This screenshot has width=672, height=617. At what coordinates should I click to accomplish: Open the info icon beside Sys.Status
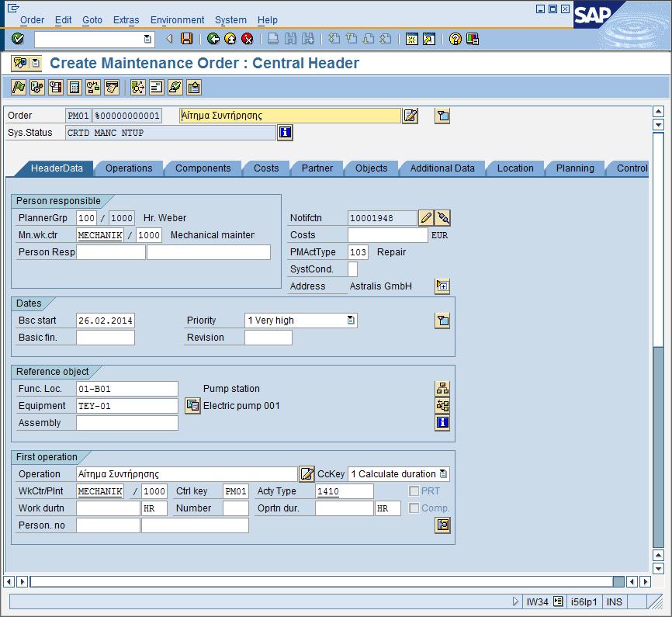click(x=285, y=133)
